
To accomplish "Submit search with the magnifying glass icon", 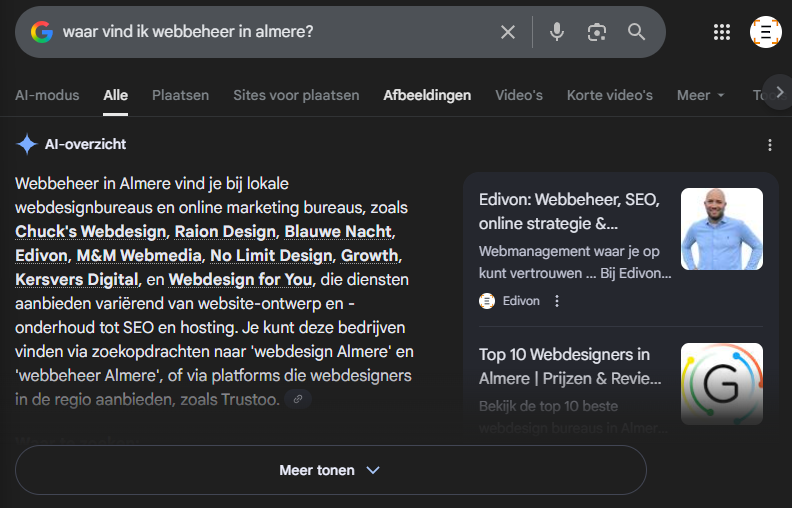I will coord(636,32).
